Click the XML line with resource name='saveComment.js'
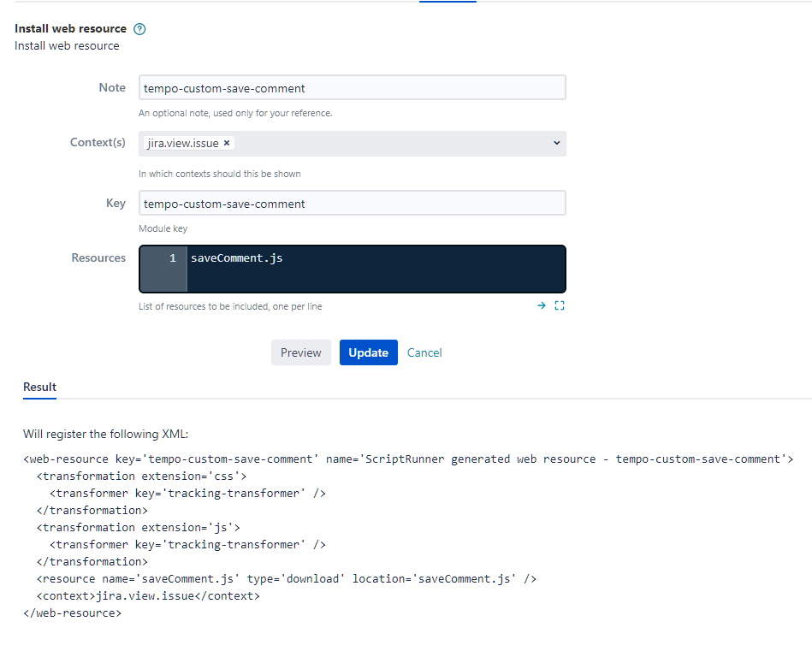The width and height of the screenshot is (812, 657). (287, 579)
